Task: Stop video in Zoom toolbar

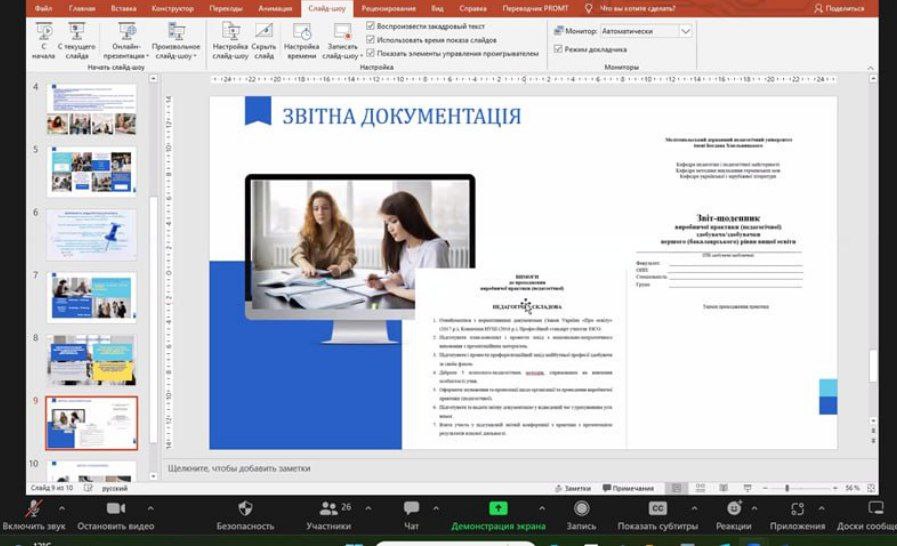Action: coord(116,514)
